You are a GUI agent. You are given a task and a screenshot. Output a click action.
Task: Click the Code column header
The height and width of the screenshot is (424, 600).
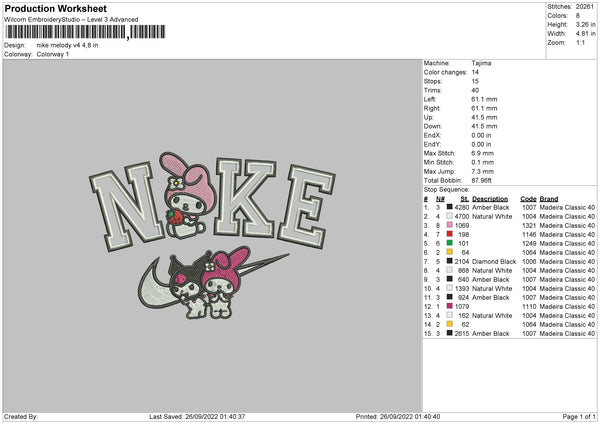(x=528, y=199)
